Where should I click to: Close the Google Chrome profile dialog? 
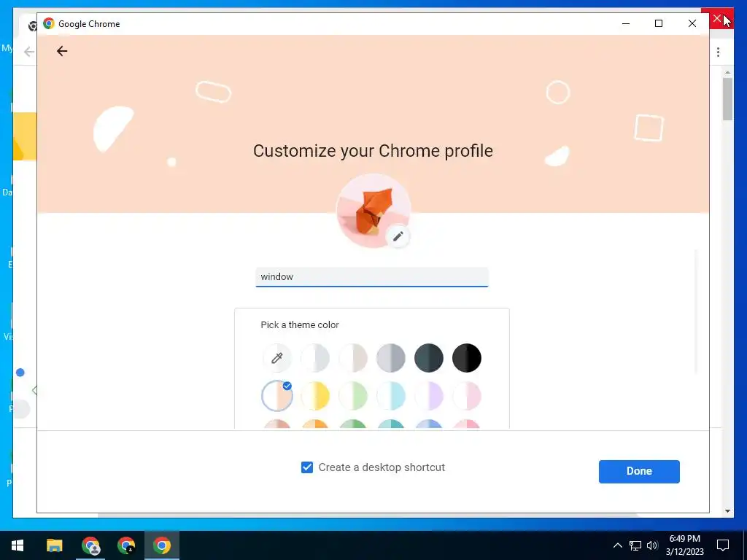point(692,23)
